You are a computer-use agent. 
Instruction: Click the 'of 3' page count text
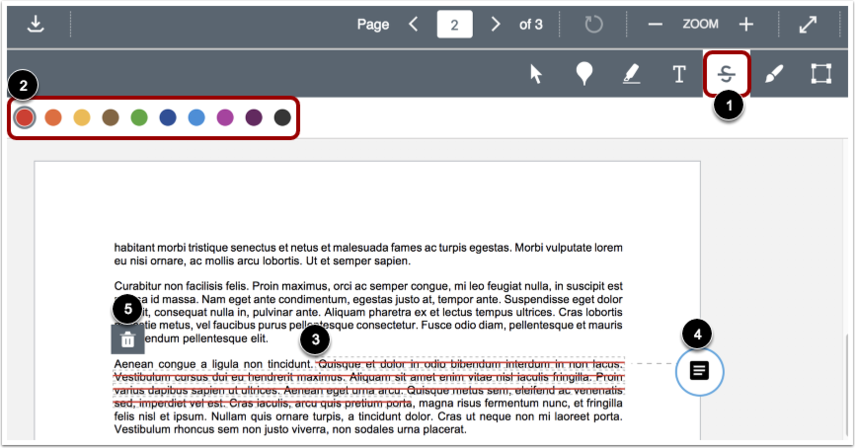[x=531, y=25]
